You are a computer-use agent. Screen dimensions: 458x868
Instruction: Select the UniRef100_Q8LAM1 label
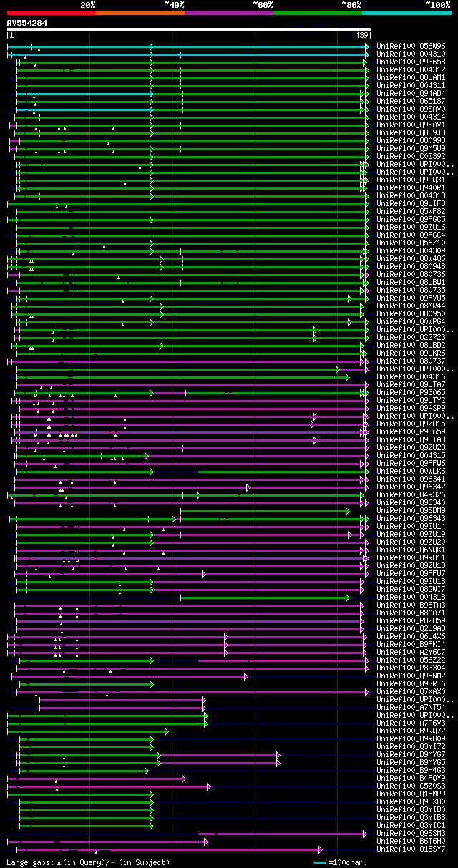tap(411, 77)
